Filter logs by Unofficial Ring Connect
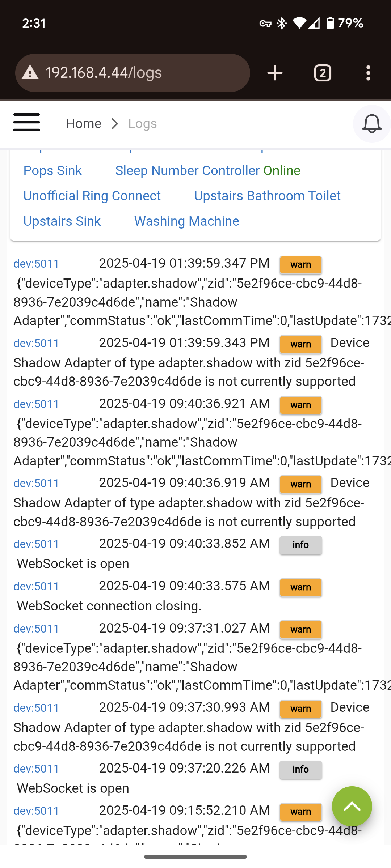391x868 pixels. [92, 196]
